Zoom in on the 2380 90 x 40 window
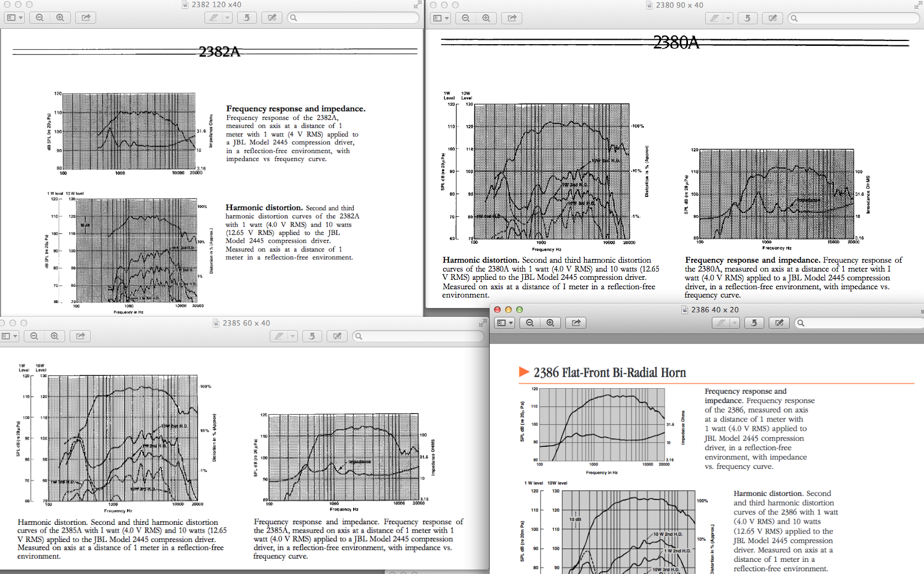Image resolution: width=924 pixels, height=574 pixels. point(486,18)
